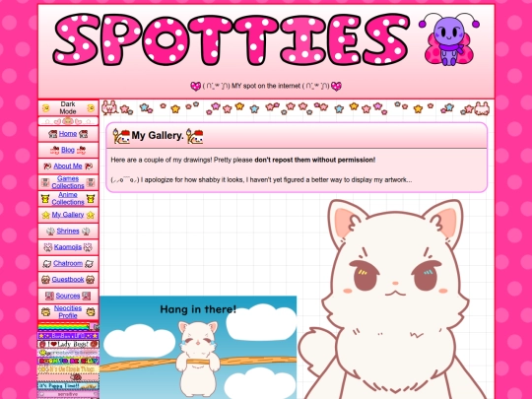Viewport: 532px width, 399px height.
Task: Click the icon before Sources
Action: tap(49, 297)
